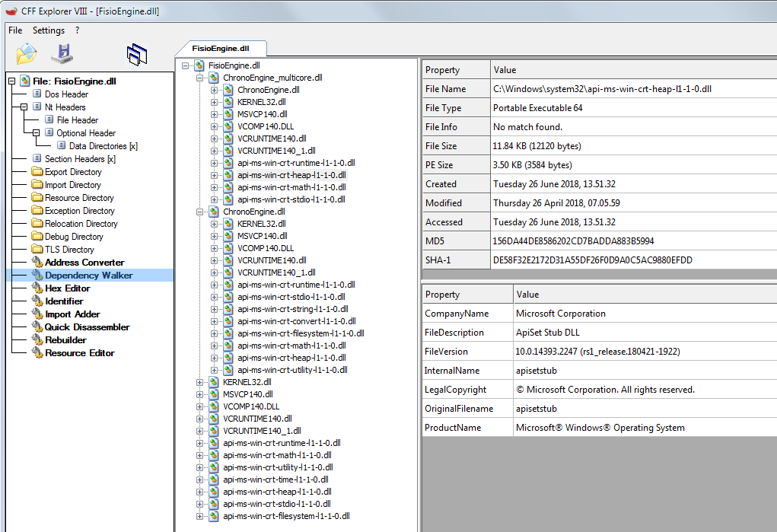
Task: Open the File menu
Action: coord(15,30)
